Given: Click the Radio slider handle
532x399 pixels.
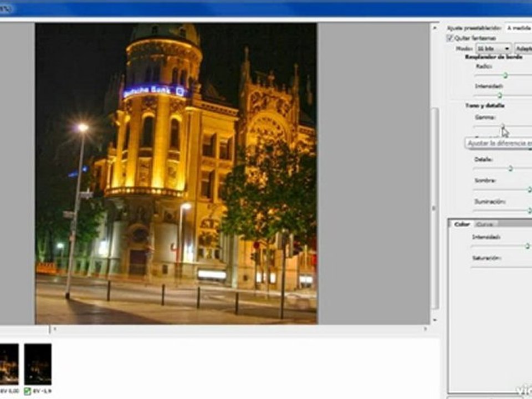Looking at the screenshot, I should click(x=505, y=75).
